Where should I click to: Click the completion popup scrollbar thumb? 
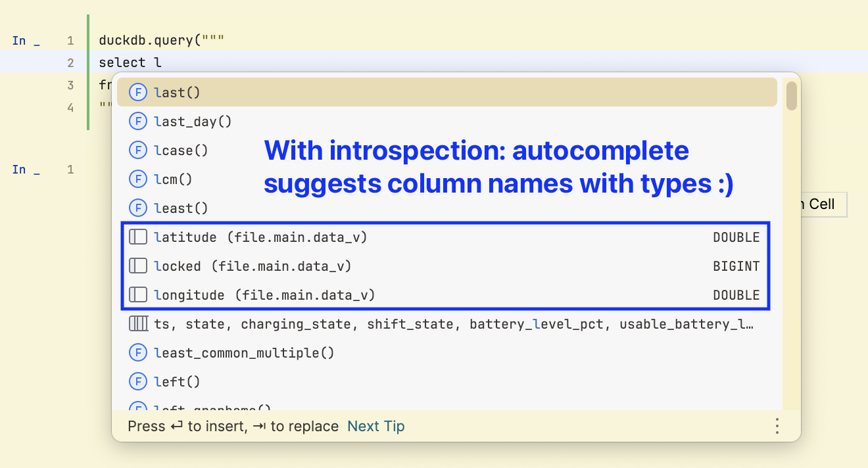coord(792,95)
